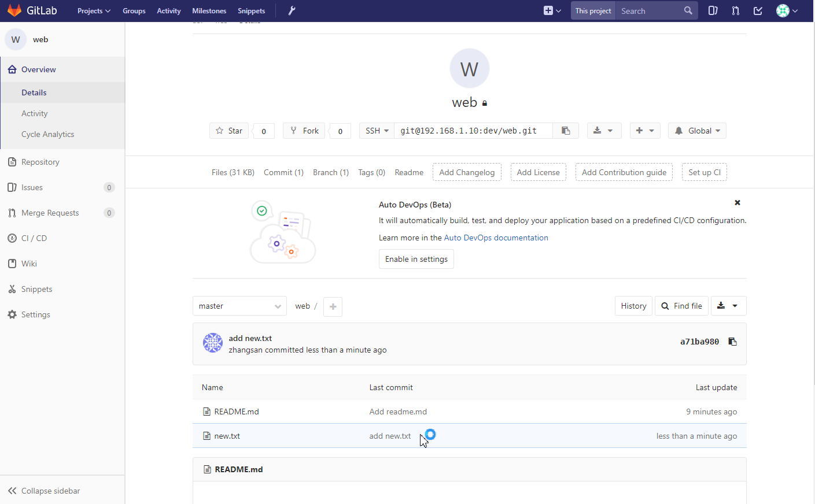Click Add Contribution guide button
This screenshot has height=504, width=815.
click(x=624, y=172)
